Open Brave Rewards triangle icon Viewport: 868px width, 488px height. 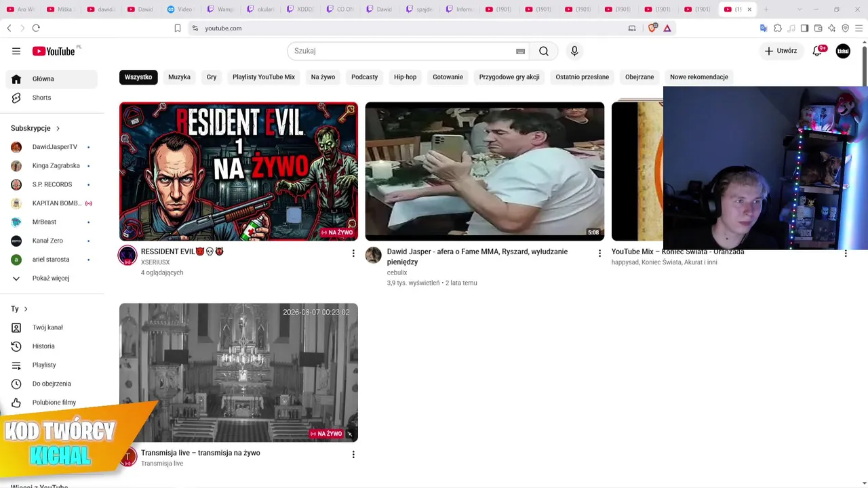(x=667, y=28)
